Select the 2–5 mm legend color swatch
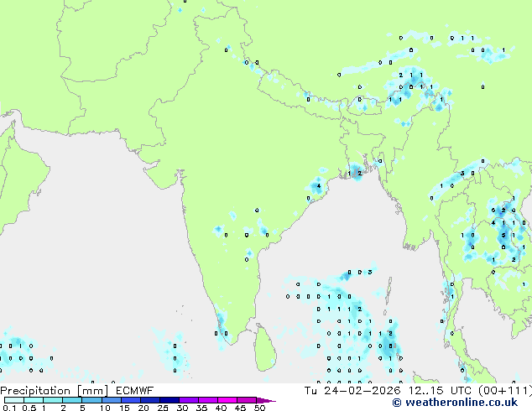The height and width of the screenshot is (411, 532). [72, 400]
